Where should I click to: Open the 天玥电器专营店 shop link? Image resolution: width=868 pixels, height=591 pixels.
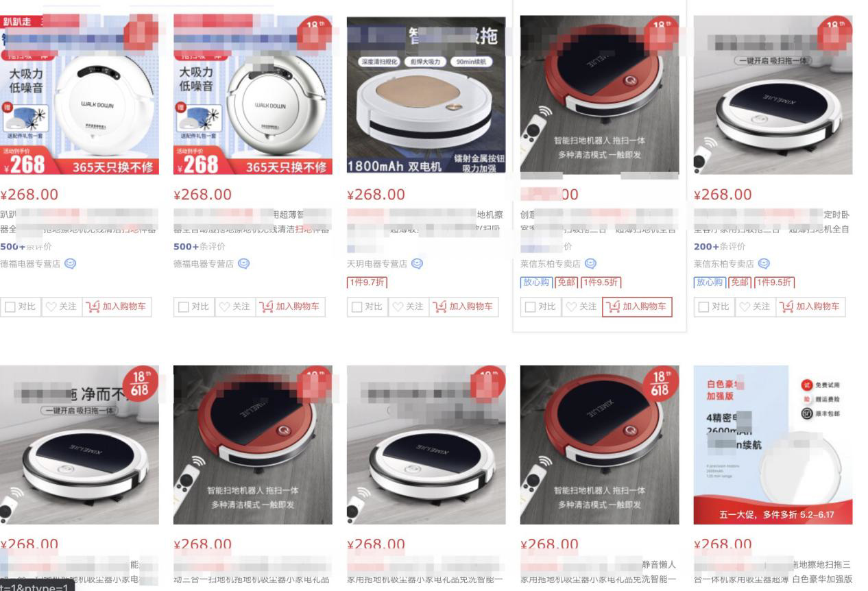pyautogui.click(x=377, y=263)
